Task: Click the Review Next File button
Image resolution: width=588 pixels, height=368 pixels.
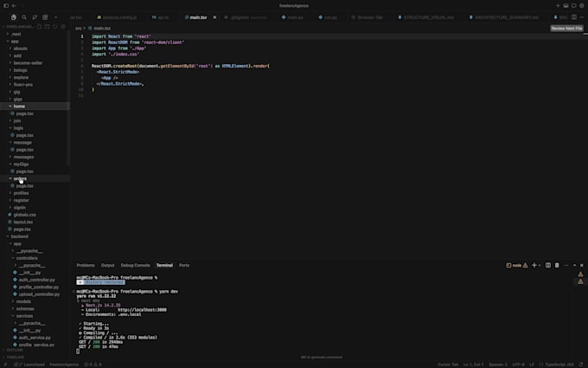Action: tap(566, 29)
